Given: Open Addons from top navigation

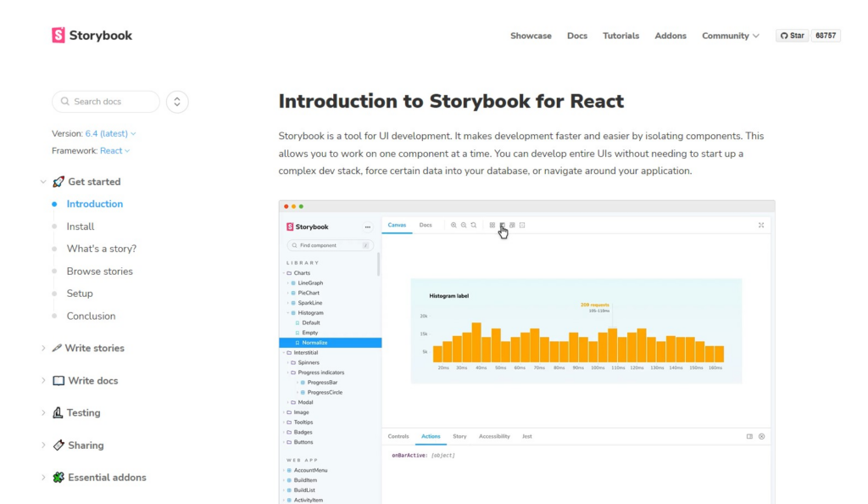Looking at the screenshot, I should pyautogui.click(x=670, y=36).
